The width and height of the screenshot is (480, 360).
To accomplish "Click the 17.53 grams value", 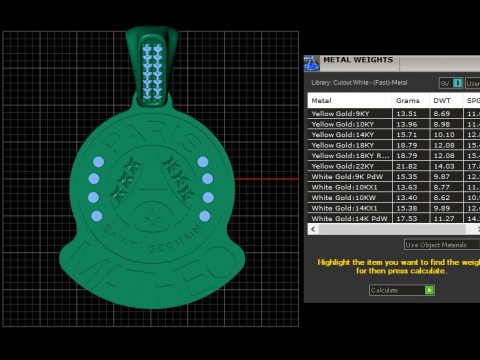I will pos(406,219).
